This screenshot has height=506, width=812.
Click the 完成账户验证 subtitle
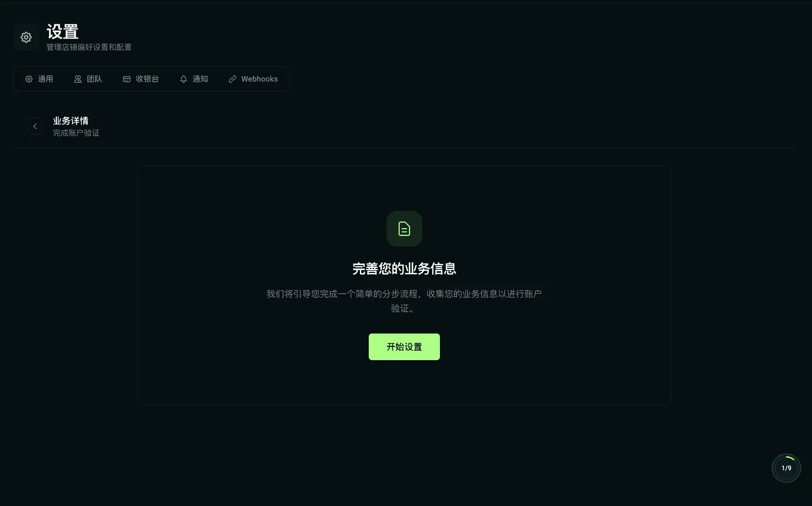point(76,133)
